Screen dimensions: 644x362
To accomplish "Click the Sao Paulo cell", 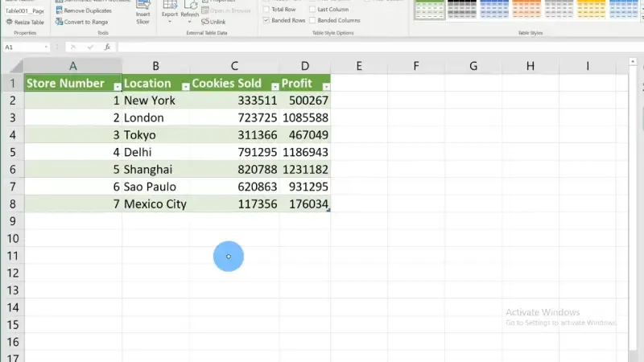I will [155, 187].
